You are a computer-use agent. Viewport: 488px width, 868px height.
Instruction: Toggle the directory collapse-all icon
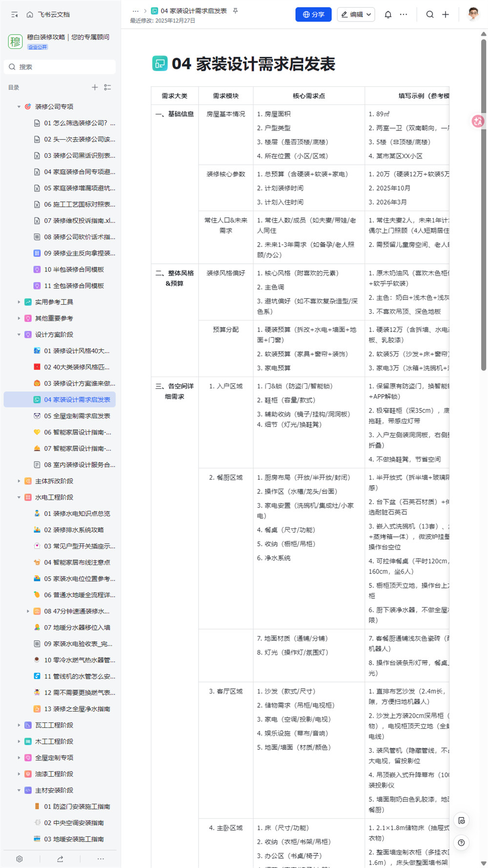[108, 87]
